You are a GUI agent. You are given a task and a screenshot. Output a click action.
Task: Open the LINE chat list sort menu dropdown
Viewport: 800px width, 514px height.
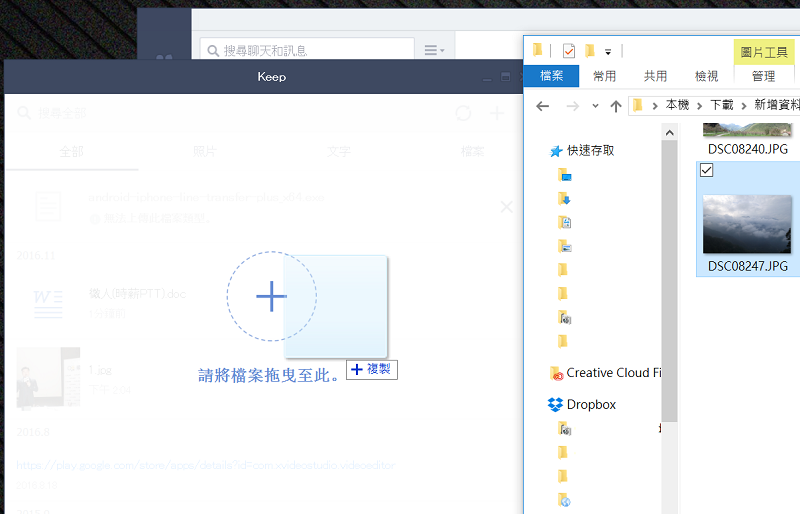(433, 50)
